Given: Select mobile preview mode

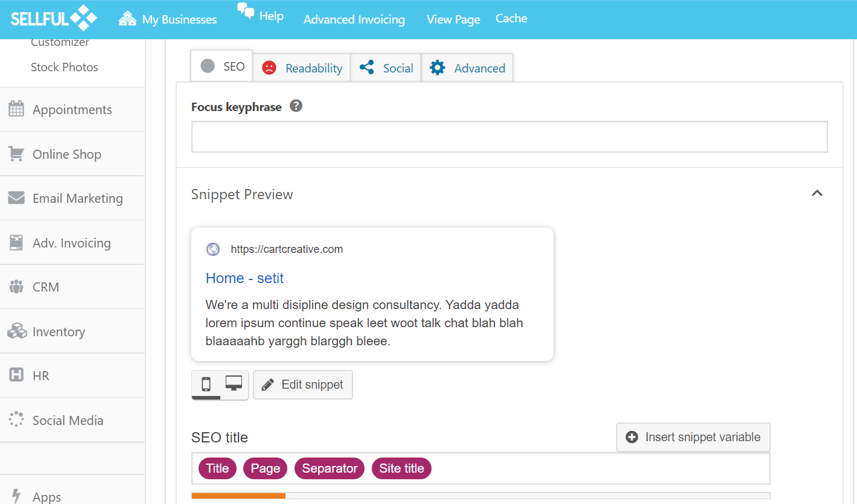Looking at the screenshot, I should coord(206,384).
